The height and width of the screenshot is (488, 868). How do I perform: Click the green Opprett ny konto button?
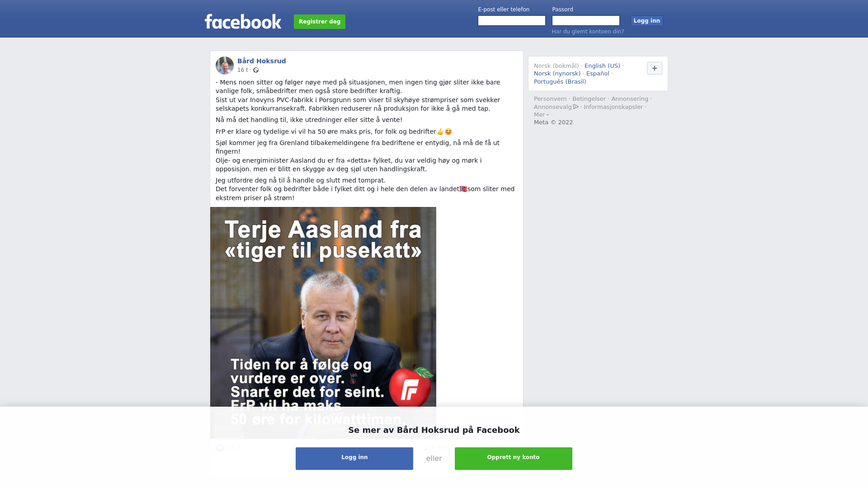(514, 459)
